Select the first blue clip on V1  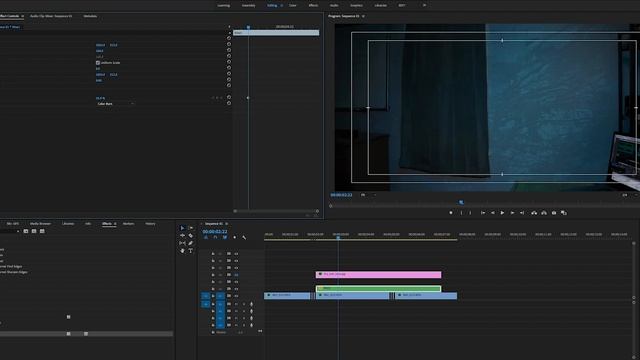click(x=287, y=295)
